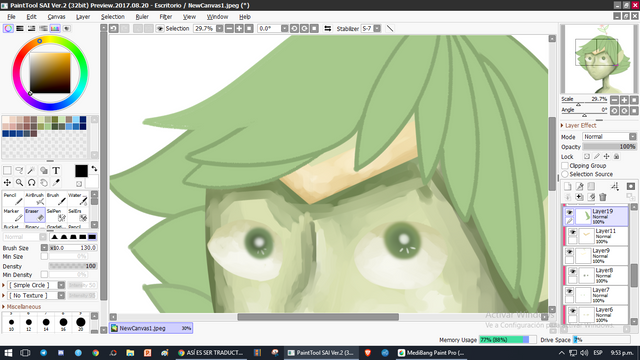The height and width of the screenshot is (360, 640).
Task: Choose the Eraser tool
Action: coord(35,215)
